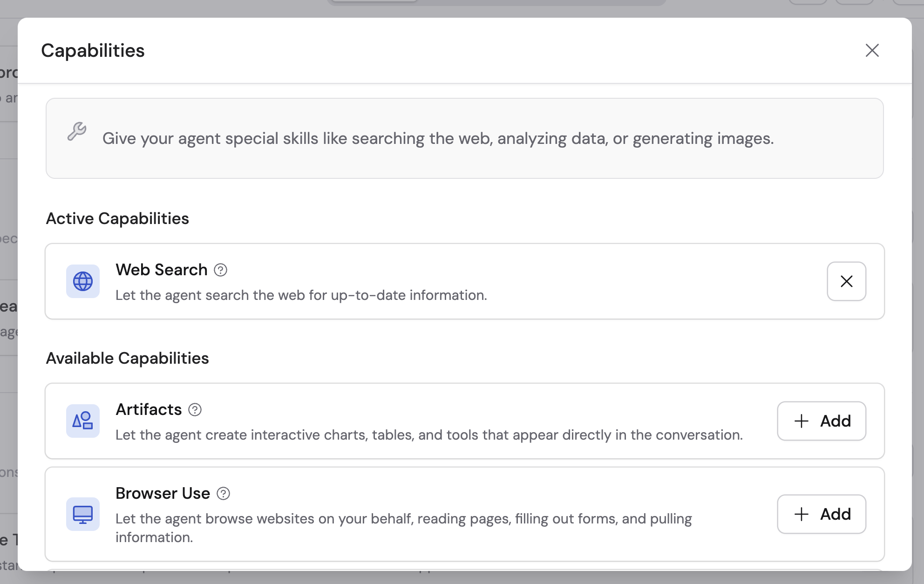Open the Artifacts help tooltip
Viewport: 924px width, 584px height.
pyautogui.click(x=195, y=410)
